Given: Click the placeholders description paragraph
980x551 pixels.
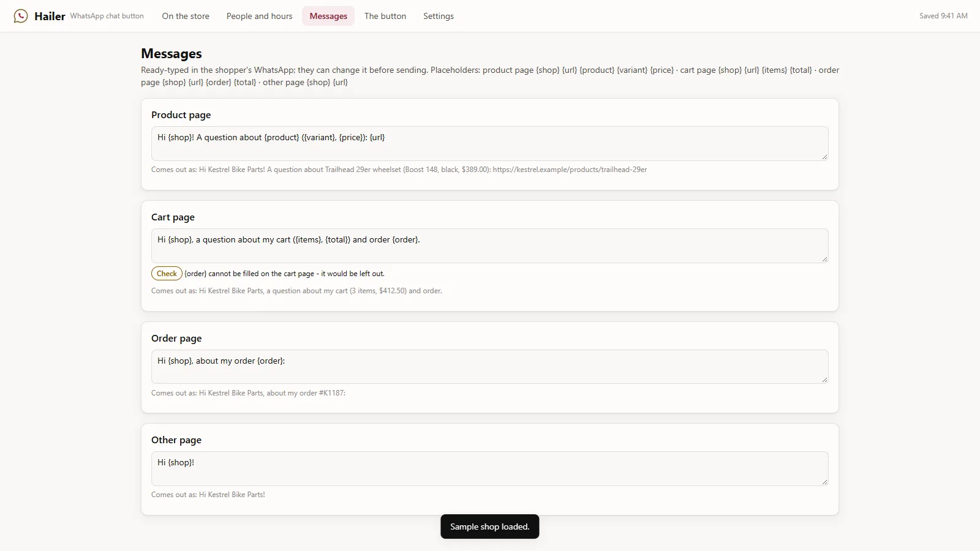Looking at the screenshot, I should click(490, 76).
